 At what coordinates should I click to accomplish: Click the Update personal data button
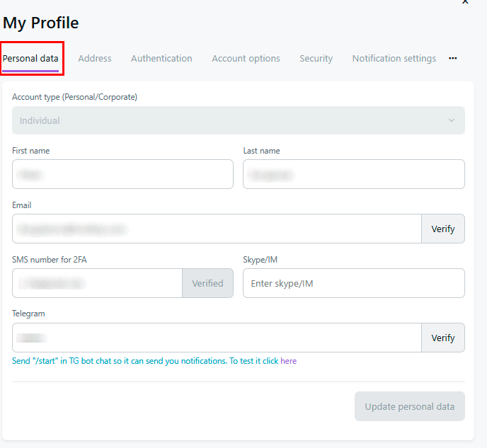tap(409, 406)
